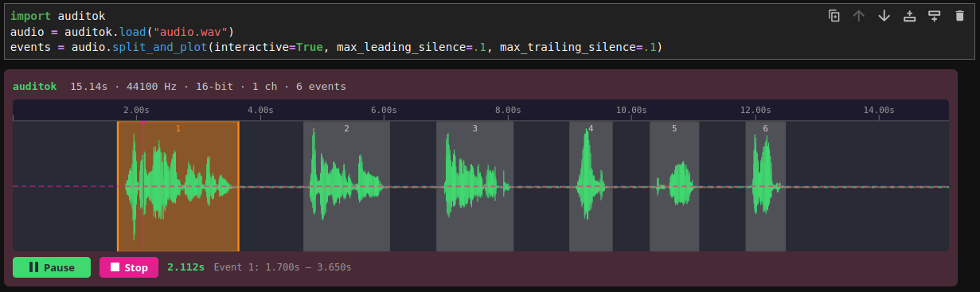The image size is (980, 292).
Task: Click the '15.14s' duration text
Action: [x=88, y=86]
